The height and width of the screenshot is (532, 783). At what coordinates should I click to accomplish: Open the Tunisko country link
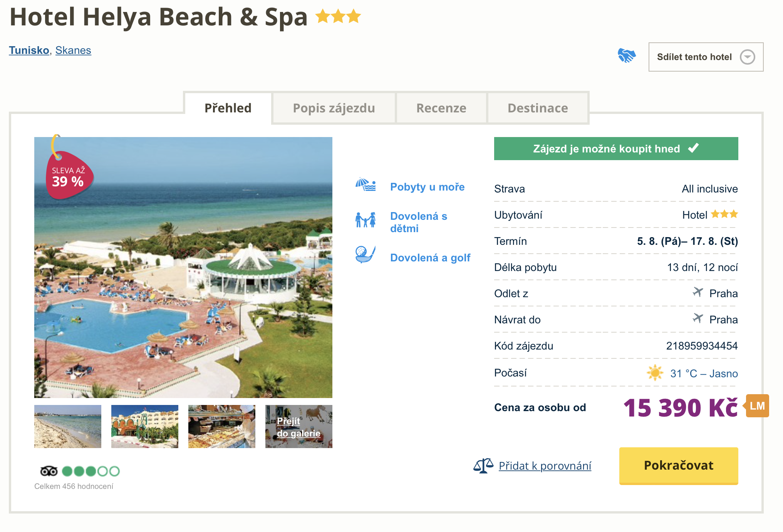pyautogui.click(x=29, y=50)
